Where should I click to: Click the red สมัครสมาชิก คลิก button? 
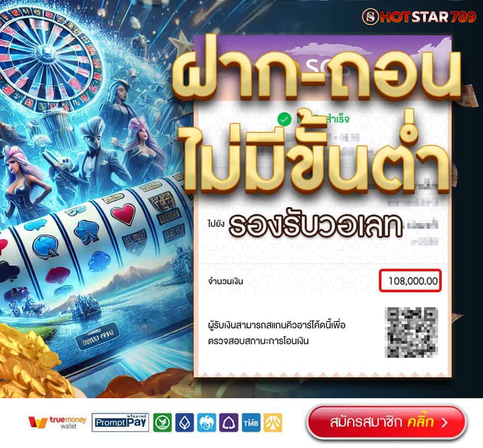coord(387,422)
